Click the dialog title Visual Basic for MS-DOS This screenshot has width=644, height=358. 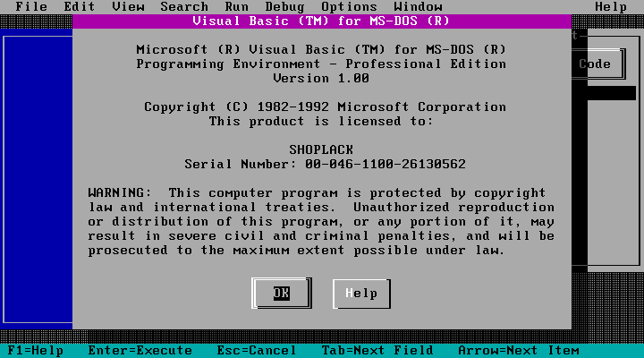pos(321,21)
